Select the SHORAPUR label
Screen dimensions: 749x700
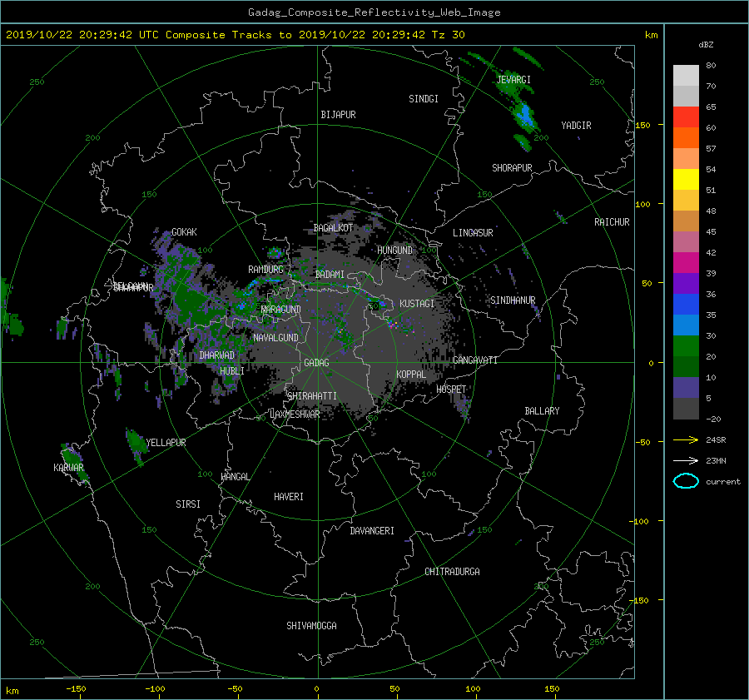[x=512, y=168]
